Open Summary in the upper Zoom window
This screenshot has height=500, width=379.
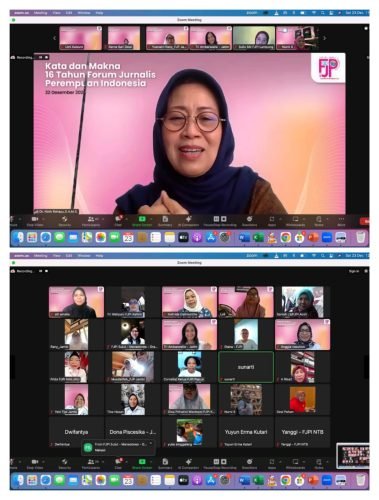point(165,221)
